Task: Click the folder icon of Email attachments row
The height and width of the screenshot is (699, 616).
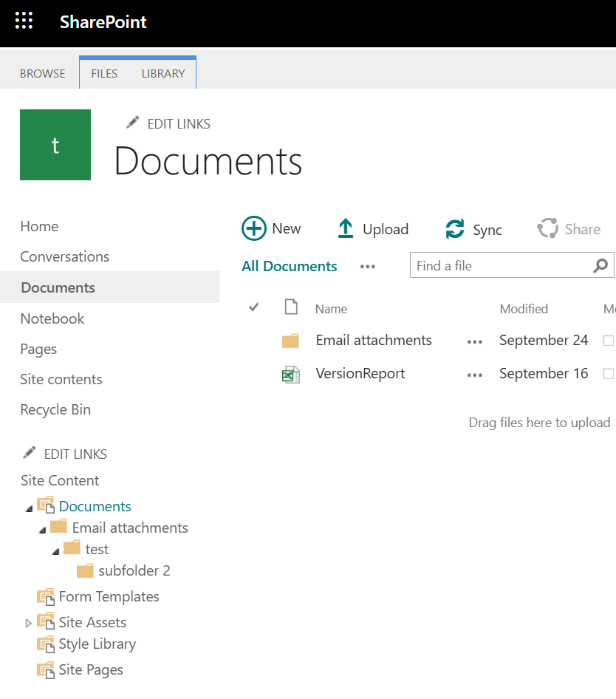Action: point(290,341)
